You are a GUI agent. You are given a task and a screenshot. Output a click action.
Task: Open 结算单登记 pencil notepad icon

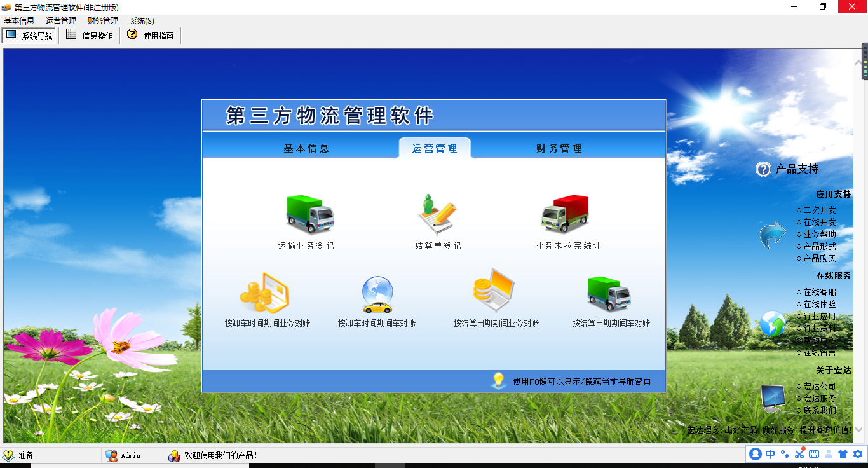[437, 214]
